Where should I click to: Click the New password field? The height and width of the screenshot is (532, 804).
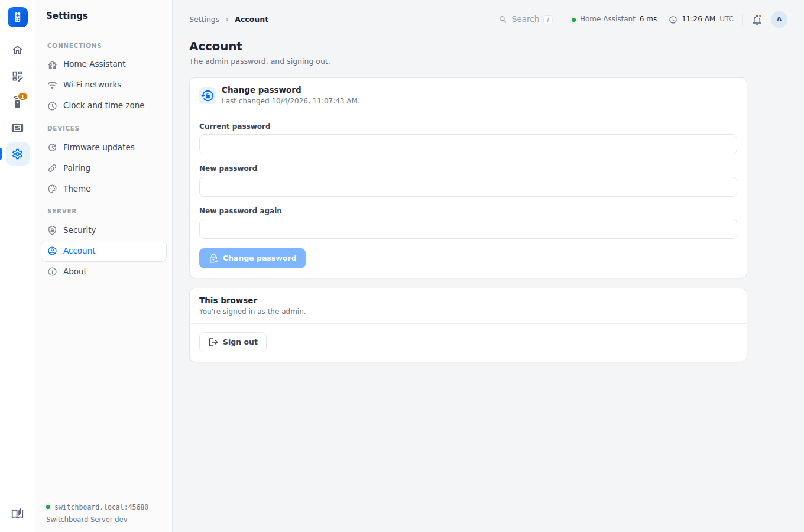tap(468, 187)
